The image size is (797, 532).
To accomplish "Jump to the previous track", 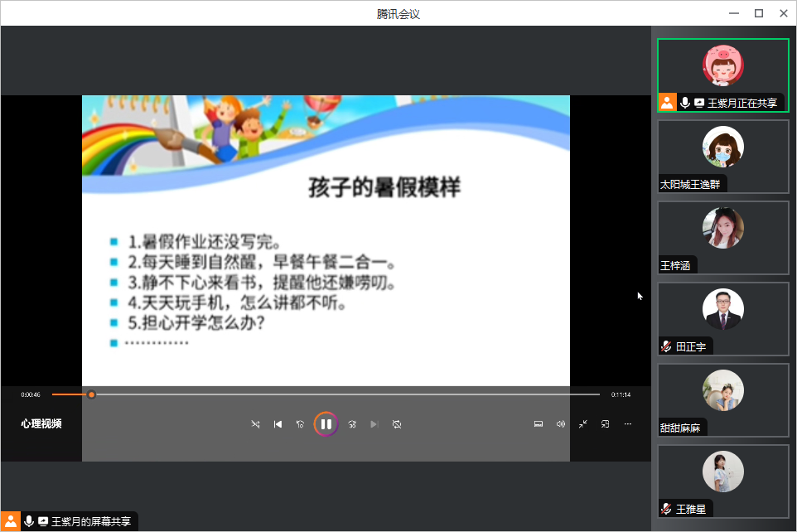I will [x=278, y=424].
